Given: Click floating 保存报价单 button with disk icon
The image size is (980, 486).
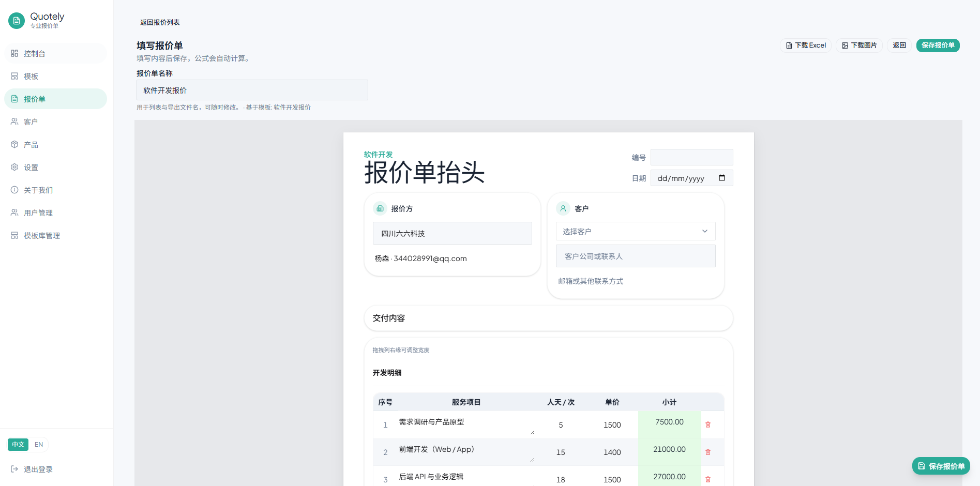Looking at the screenshot, I should coord(941,466).
